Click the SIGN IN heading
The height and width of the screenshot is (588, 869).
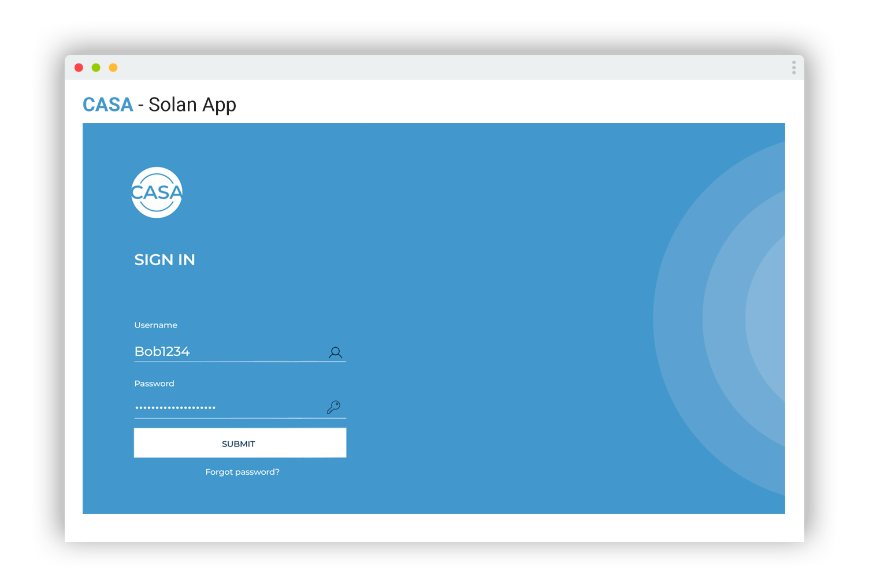tap(165, 260)
